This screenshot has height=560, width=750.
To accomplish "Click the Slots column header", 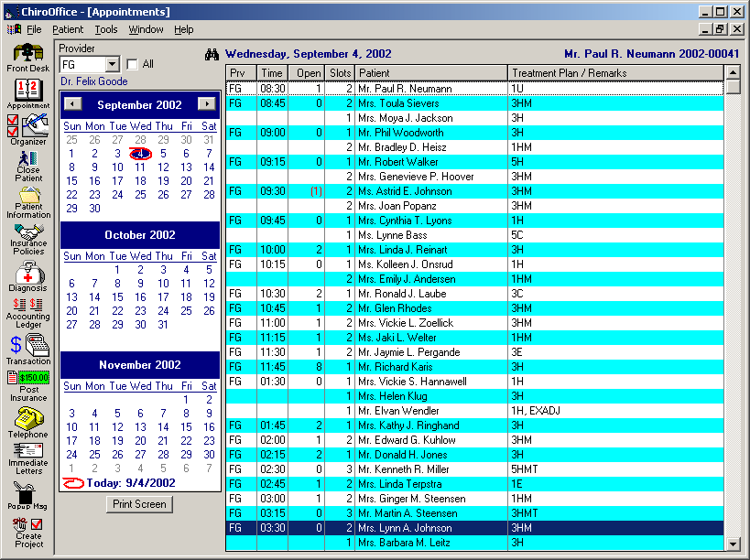I will click(340, 73).
